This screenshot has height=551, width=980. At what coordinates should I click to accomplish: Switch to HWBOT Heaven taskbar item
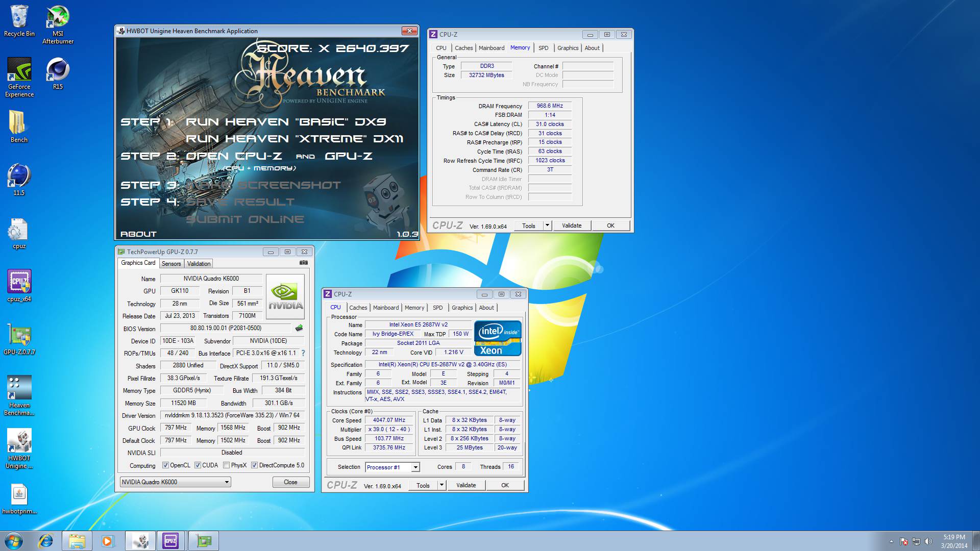[x=140, y=541]
